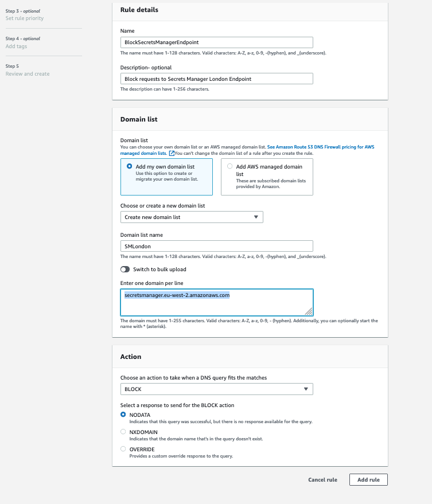Image resolution: width=432 pixels, height=504 pixels.
Task: Open the Create new domain list dropdown
Action: tap(191, 217)
